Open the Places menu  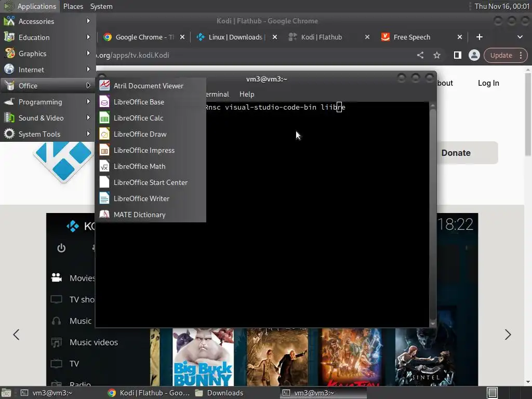[x=73, y=6]
